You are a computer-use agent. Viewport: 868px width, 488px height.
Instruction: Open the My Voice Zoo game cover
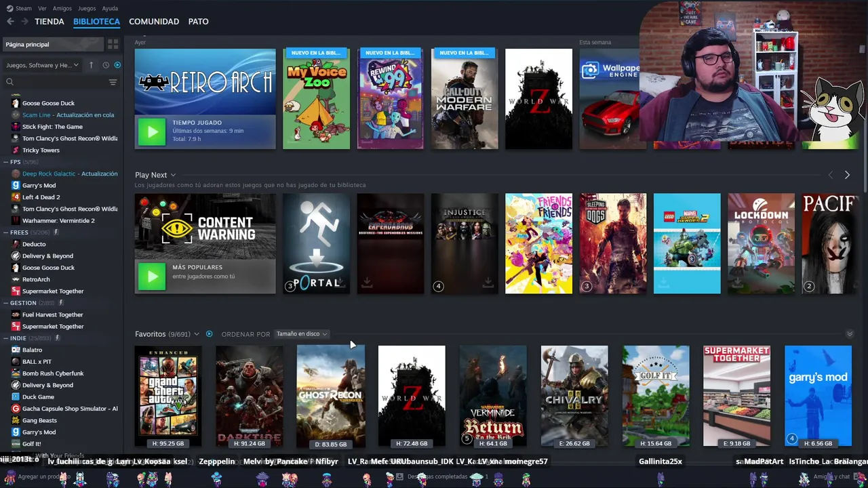click(316, 99)
